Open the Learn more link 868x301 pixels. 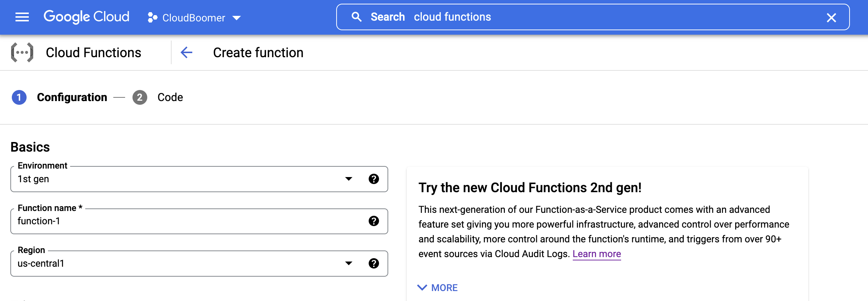(597, 254)
